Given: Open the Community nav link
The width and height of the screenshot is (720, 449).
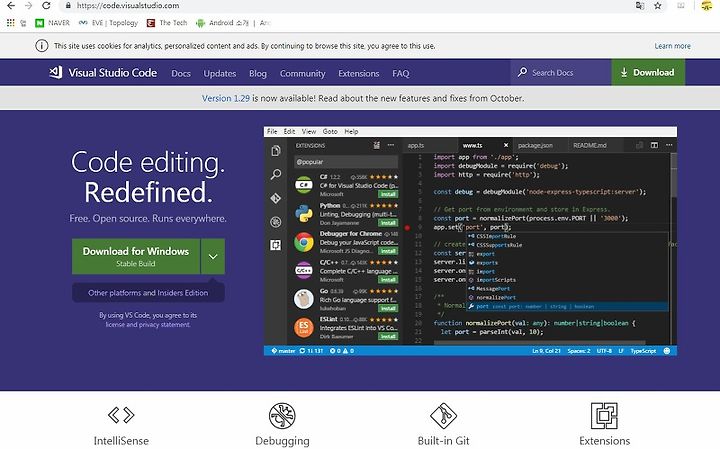Looking at the screenshot, I should pos(303,73).
